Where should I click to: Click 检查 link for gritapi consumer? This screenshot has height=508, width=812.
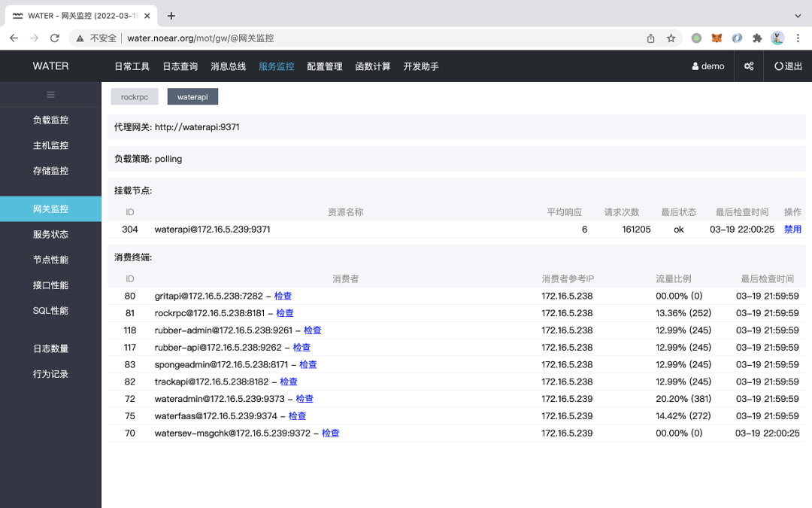tap(283, 297)
